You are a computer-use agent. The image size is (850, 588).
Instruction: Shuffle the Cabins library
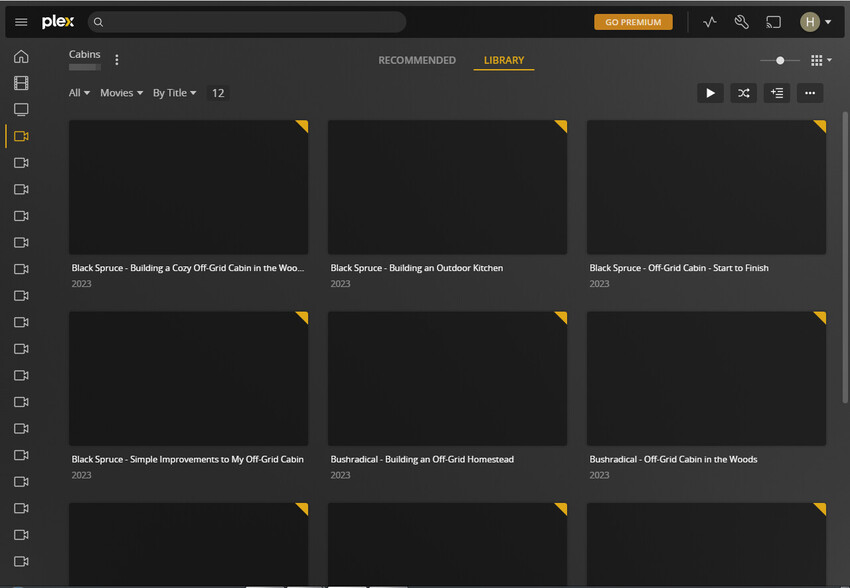[x=743, y=93]
